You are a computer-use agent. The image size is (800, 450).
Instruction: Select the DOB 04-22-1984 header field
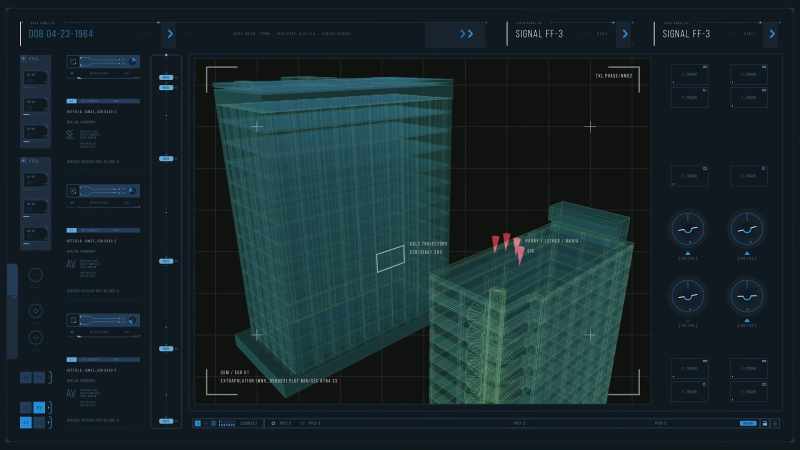[x=61, y=34]
